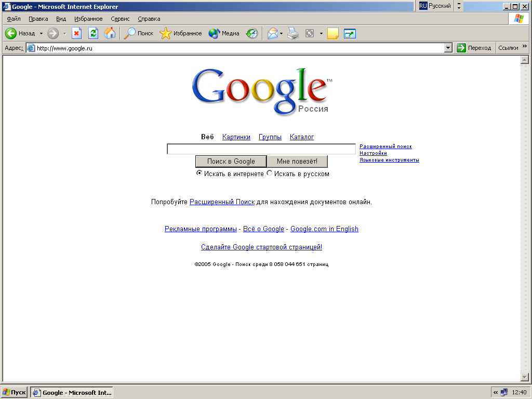
Task: Open the Mail button dropdown arrow
Action: [x=281, y=33]
